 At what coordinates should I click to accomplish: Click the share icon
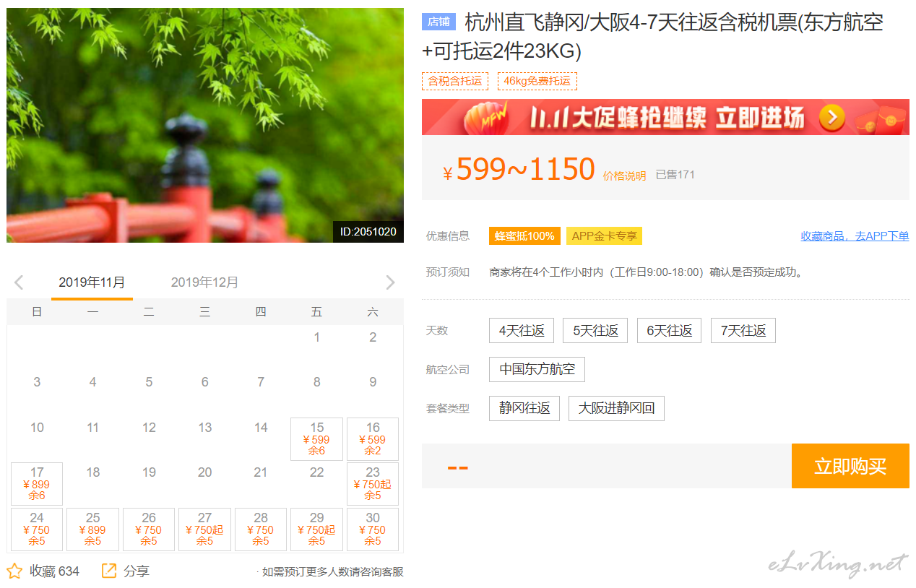coord(109,571)
